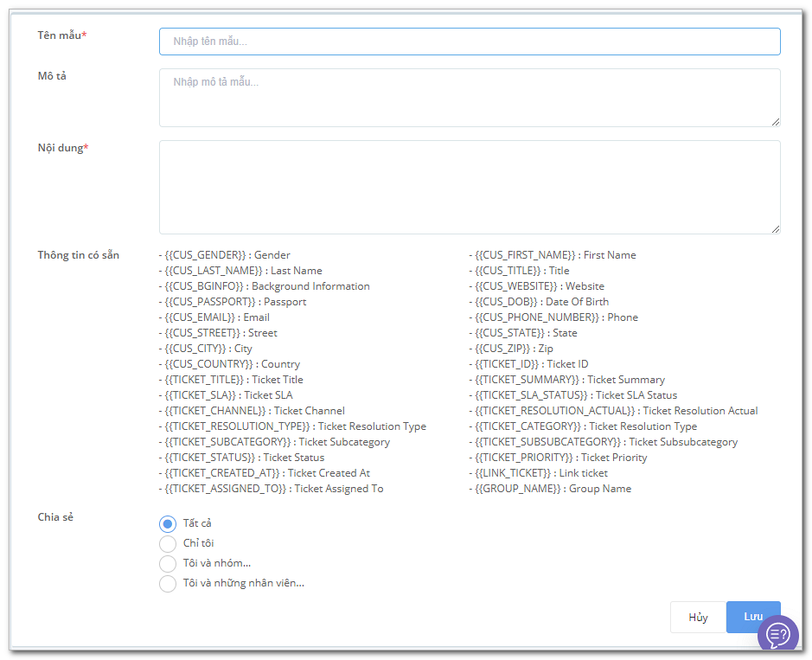Click into the 'Nội dung' content textarea
This screenshot has height=660, width=812.
(x=470, y=188)
